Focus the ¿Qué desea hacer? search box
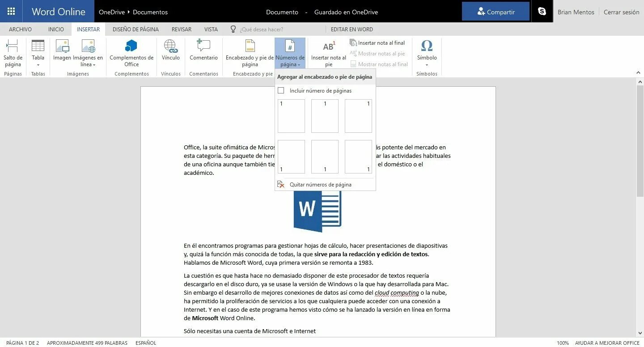Viewport: 644px width, 347px height. (x=262, y=29)
